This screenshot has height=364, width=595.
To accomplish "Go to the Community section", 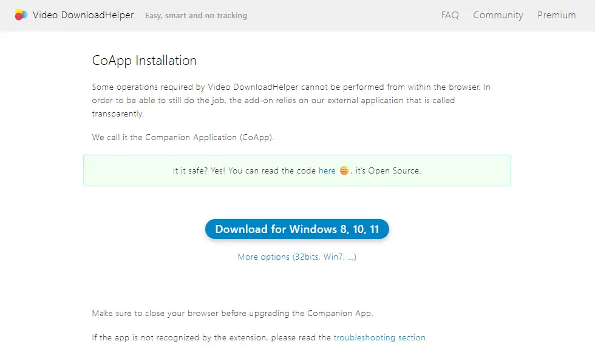I will [x=498, y=15].
